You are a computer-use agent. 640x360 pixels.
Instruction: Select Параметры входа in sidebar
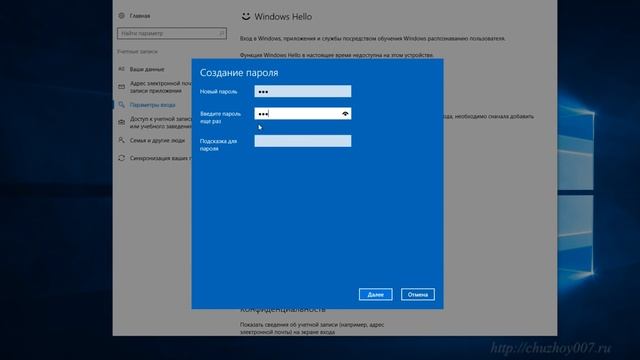(152, 105)
